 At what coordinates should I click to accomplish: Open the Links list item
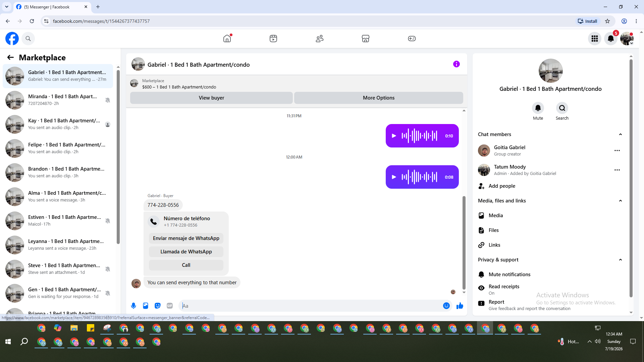click(x=550, y=245)
